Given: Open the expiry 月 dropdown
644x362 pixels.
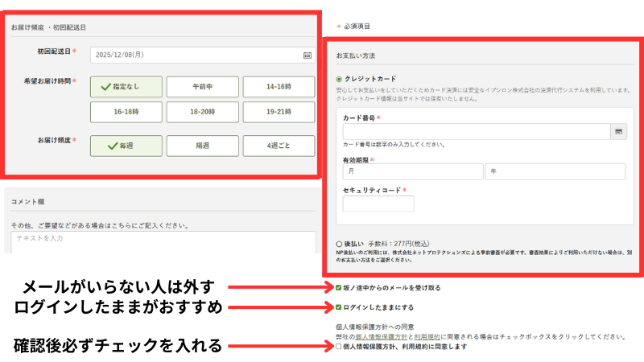Looking at the screenshot, I should [413, 171].
